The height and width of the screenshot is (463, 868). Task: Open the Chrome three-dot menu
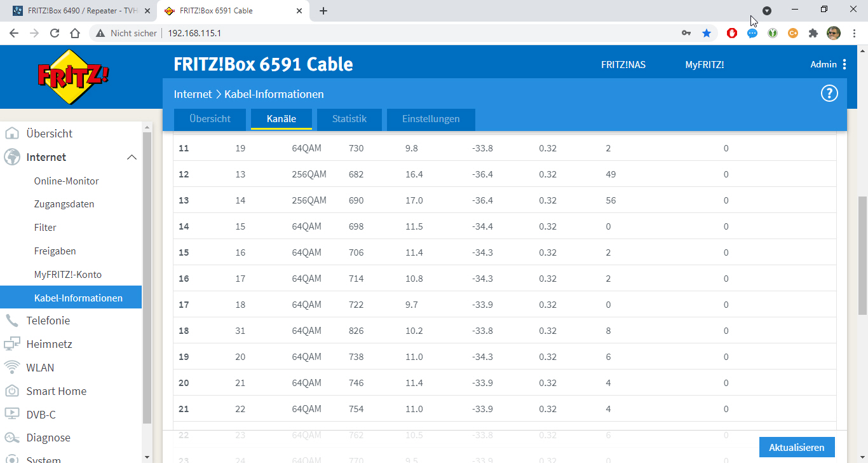click(854, 33)
